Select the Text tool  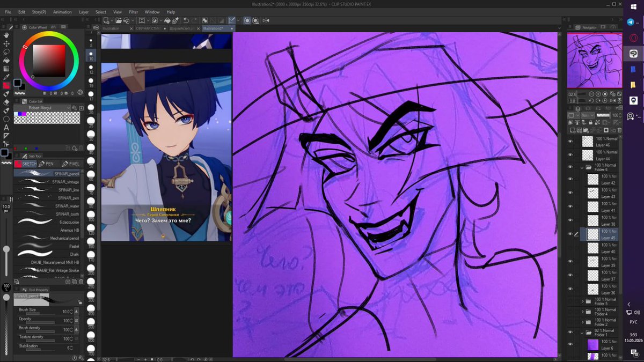6,128
